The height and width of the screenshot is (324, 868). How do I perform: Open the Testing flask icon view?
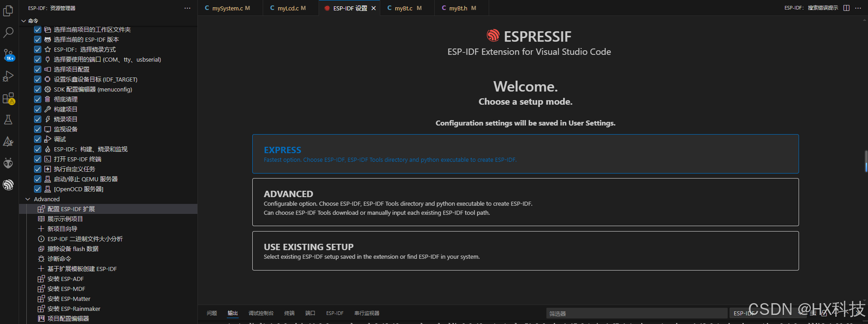pyautogui.click(x=8, y=120)
